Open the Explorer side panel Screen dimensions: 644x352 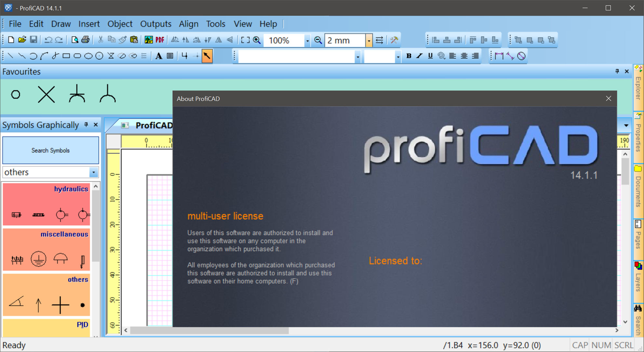pyautogui.click(x=638, y=87)
